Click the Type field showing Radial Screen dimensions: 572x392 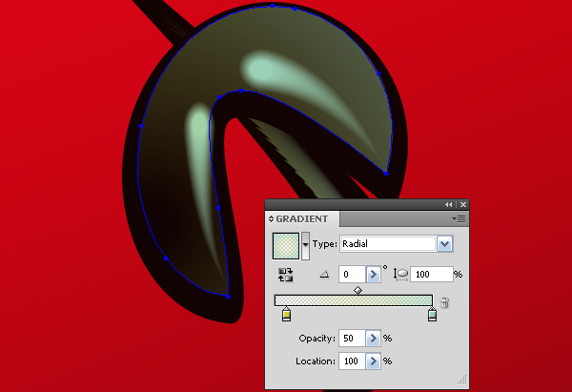(x=388, y=244)
